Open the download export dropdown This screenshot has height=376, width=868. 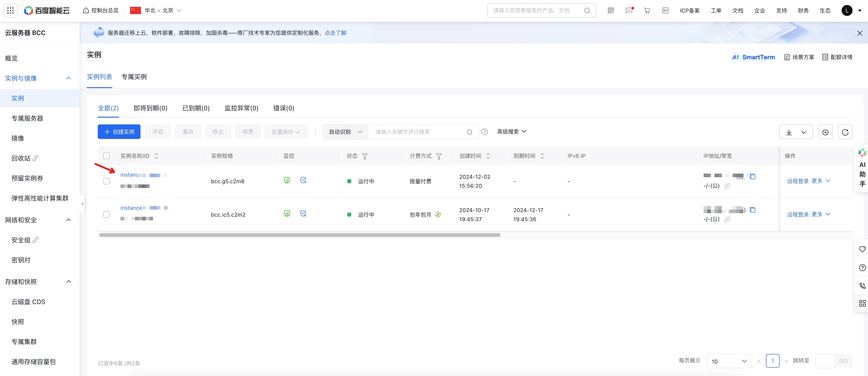coord(796,132)
